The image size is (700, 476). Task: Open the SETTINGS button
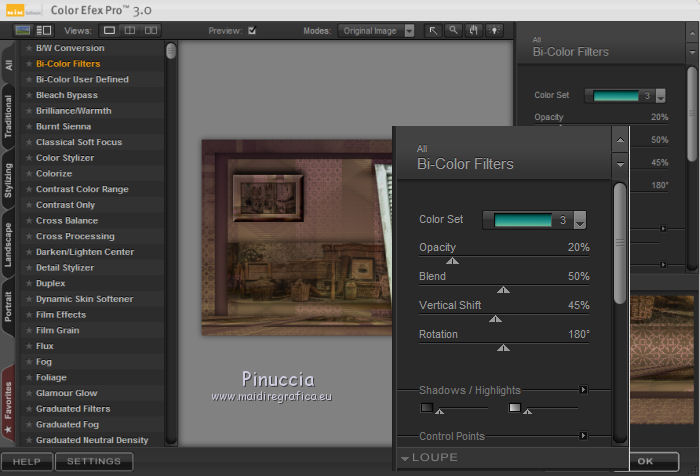pyautogui.click(x=94, y=462)
